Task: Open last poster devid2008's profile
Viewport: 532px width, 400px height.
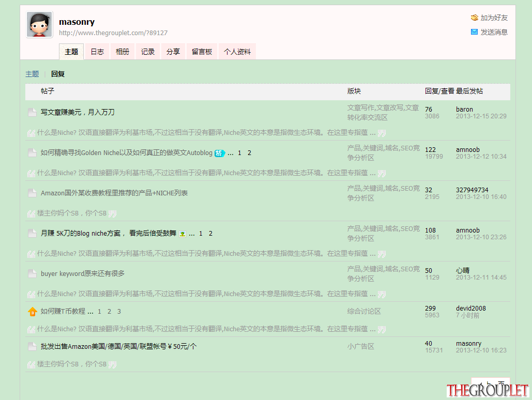Action: point(471,308)
